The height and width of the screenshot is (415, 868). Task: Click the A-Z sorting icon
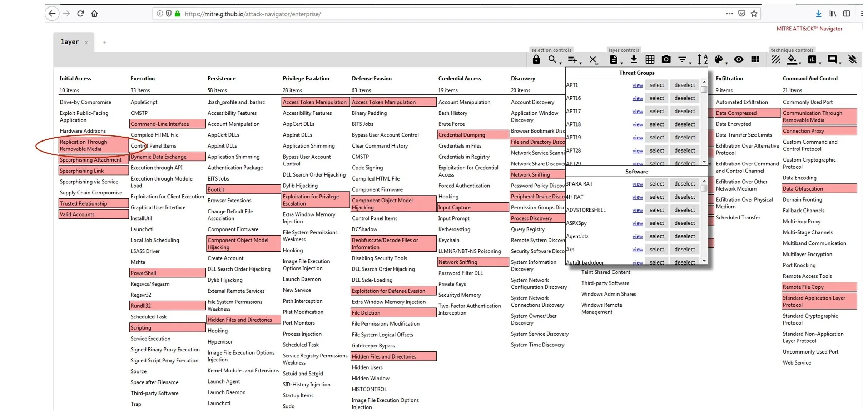702,59
